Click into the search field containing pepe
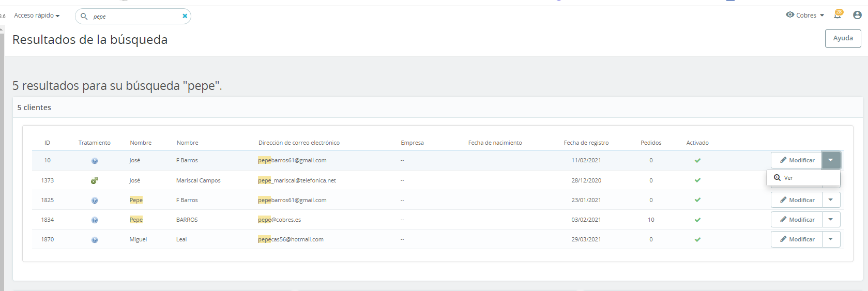 (x=135, y=17)
